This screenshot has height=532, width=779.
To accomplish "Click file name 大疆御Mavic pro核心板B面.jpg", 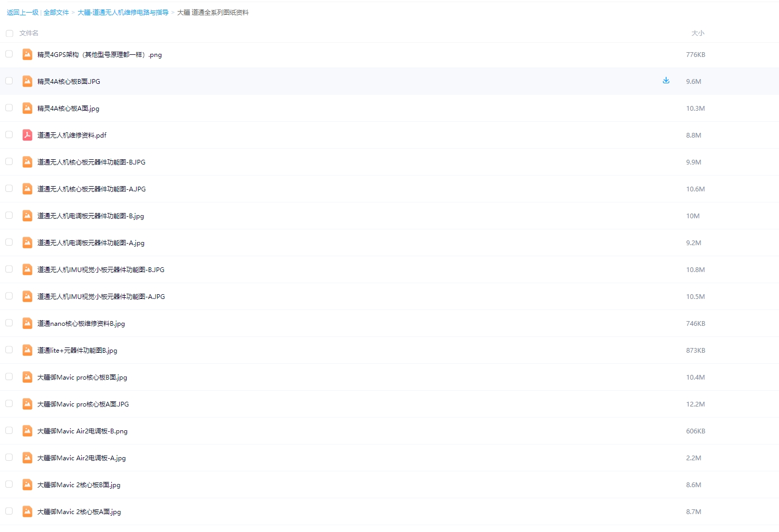I will click(x=82, y=377).
